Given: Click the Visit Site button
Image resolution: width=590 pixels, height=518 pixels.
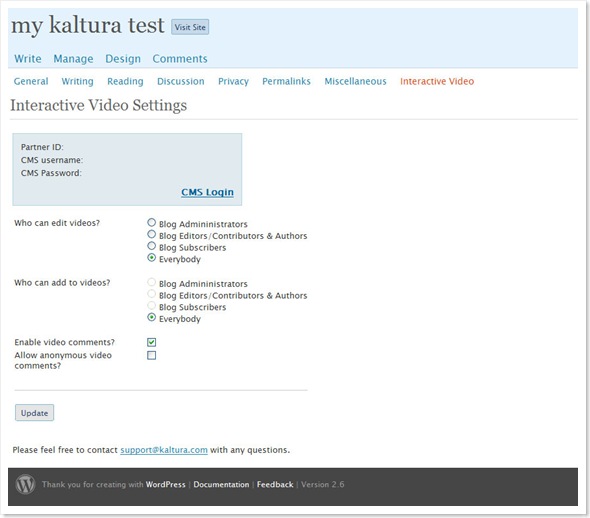Looking at the screenshot, I should 190,27.
